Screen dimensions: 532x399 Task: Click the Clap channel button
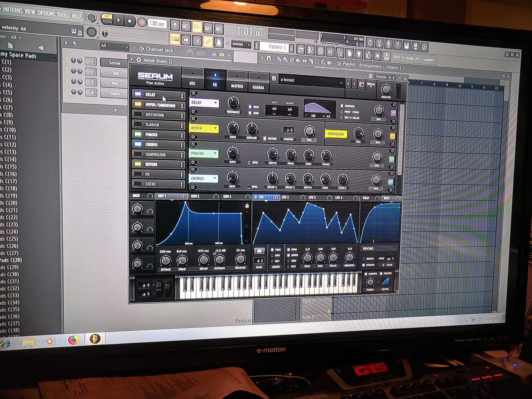click(115, 73)
